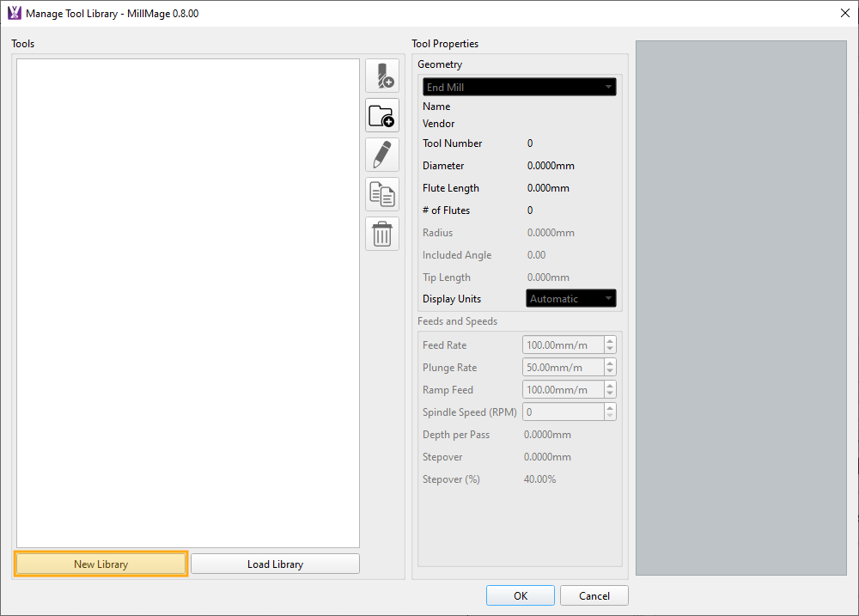The height and width of the screenshot is (616, 859).
Task: Click the trash delete tool icon
Action: pos(382,234)
